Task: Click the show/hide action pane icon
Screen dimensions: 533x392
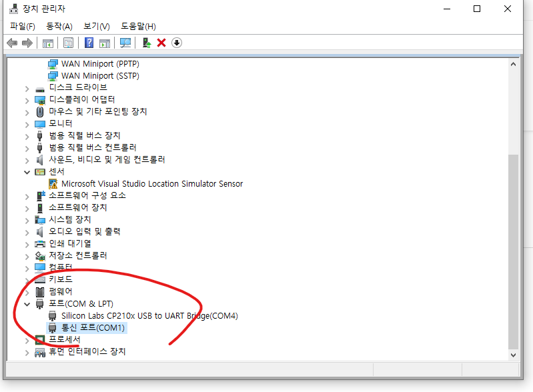Action: pos(105,43)
